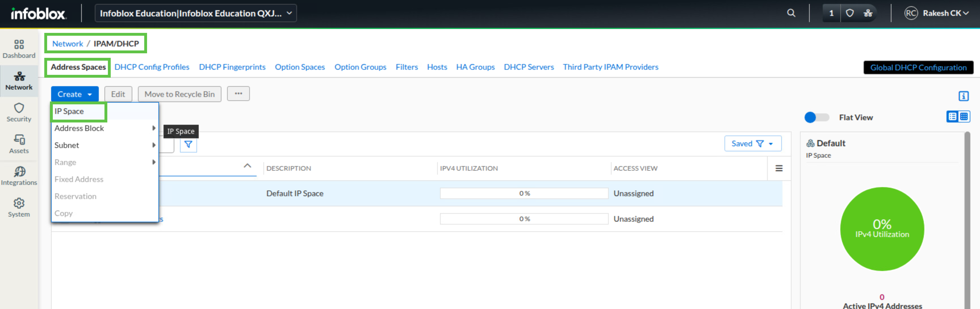Click the search magnifier in the header
The image size is (980, 309).
[x=791, y=13]
